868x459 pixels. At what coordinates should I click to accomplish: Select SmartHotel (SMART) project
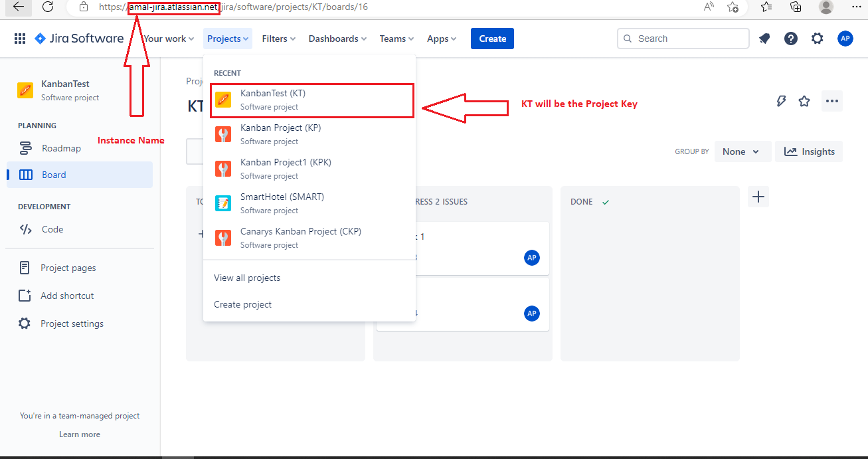click(x=282, y=203)
